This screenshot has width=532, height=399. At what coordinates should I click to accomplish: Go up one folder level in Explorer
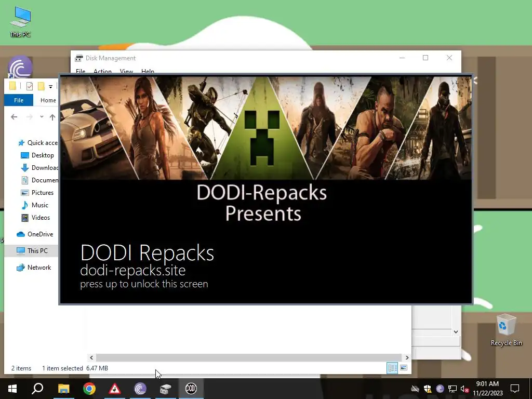52,117
